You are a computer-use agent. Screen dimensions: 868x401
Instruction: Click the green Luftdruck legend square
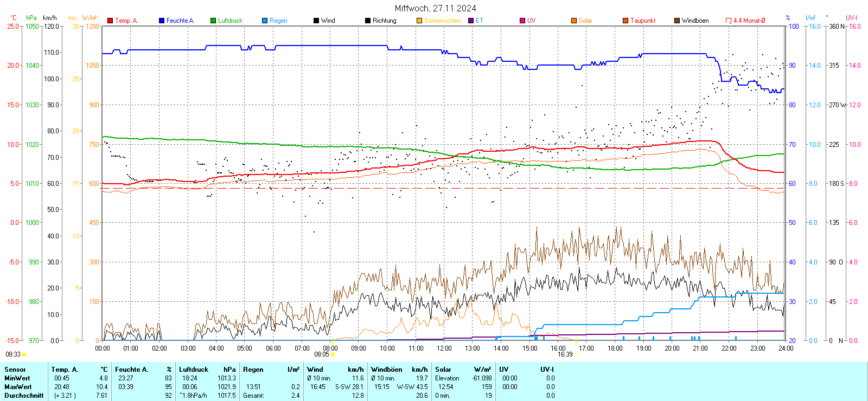pyautogui.click(x=213, y=21)
